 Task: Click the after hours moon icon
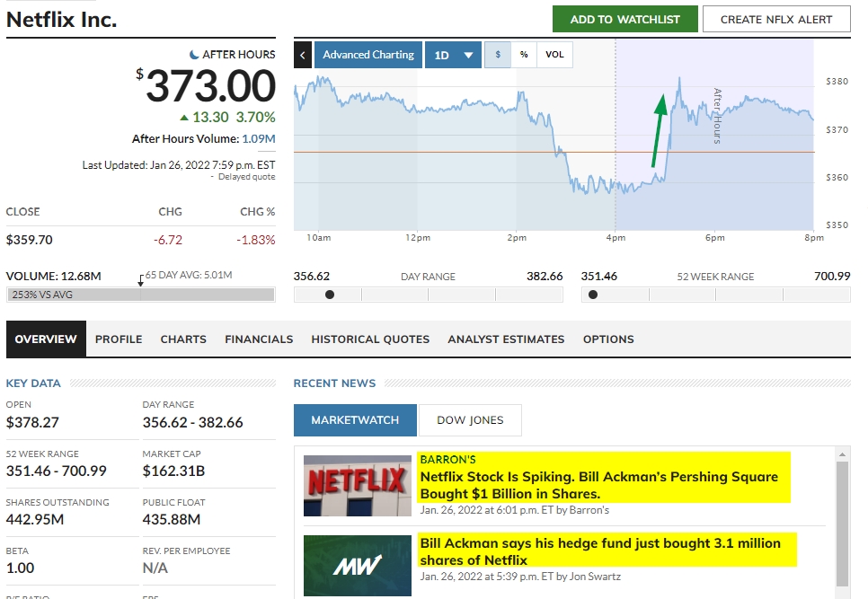pyautogui.click(x=194, y=55)
